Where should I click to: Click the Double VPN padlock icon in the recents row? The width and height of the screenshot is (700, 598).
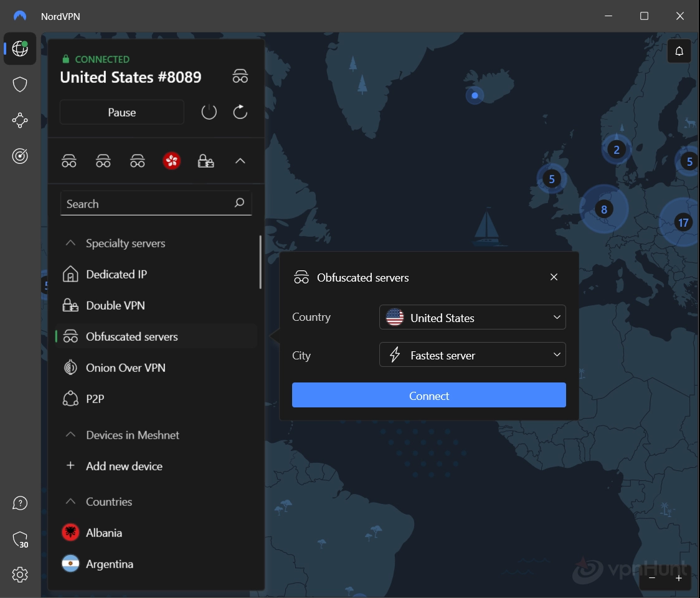click(x=206, y=161)
